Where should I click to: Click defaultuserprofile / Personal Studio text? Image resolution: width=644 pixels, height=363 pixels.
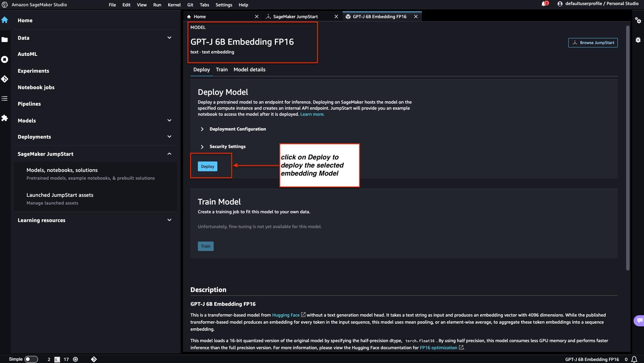602,4
